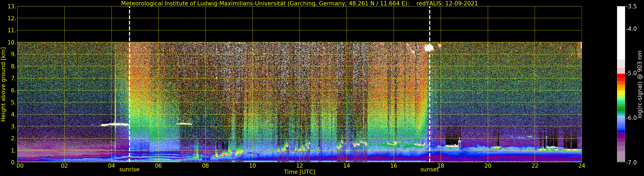Image resolution: width=644 pixels, height=176 pixels.
Task: Click the 22 hour tick label
Action: point(535,166)
